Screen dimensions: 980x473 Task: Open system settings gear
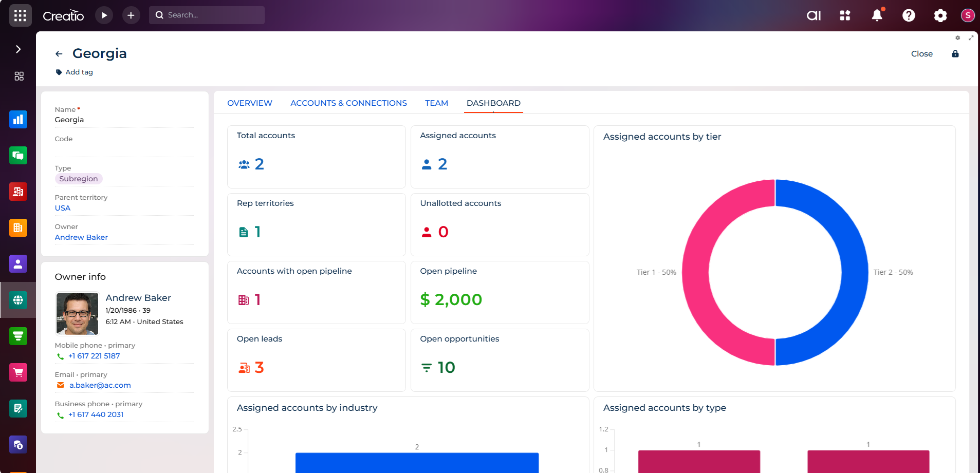tap(940, 15)
